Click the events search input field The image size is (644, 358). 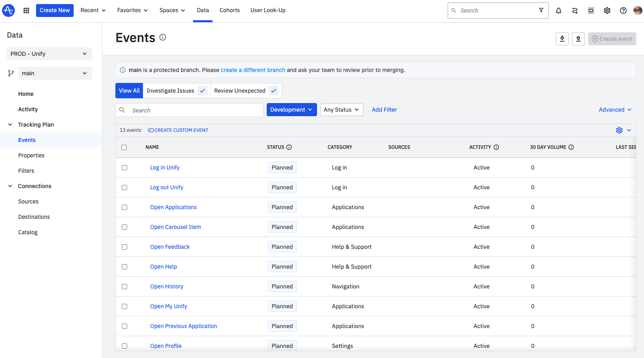194,110
